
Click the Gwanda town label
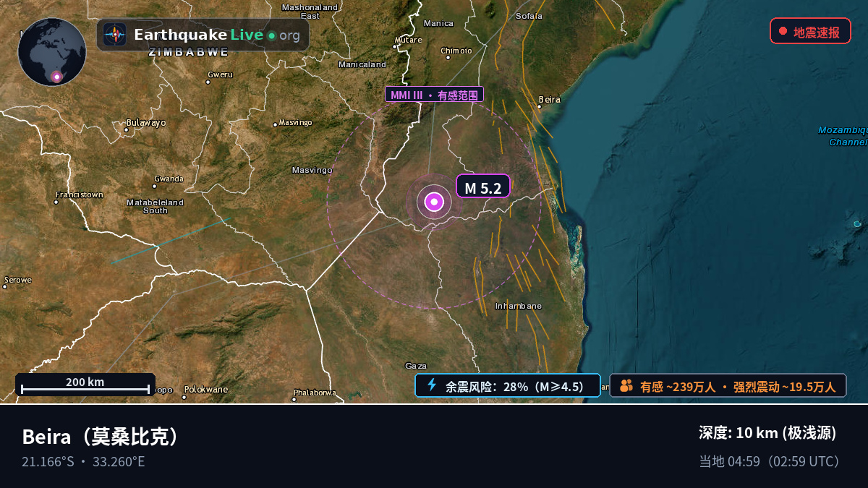pos(169,178)
